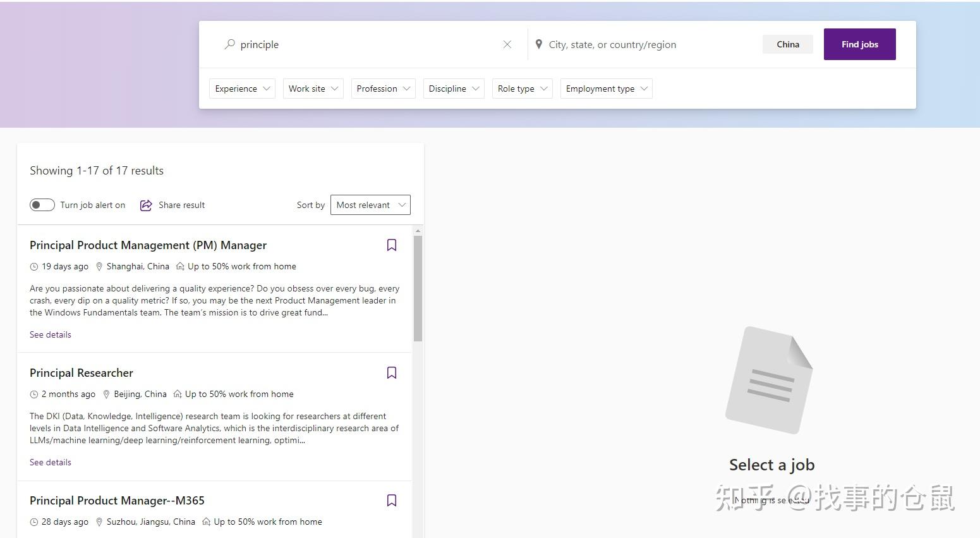Open the Sort by Most relevant dropdown
Screen dimensions: 980x538
click(x=370, y=205)
